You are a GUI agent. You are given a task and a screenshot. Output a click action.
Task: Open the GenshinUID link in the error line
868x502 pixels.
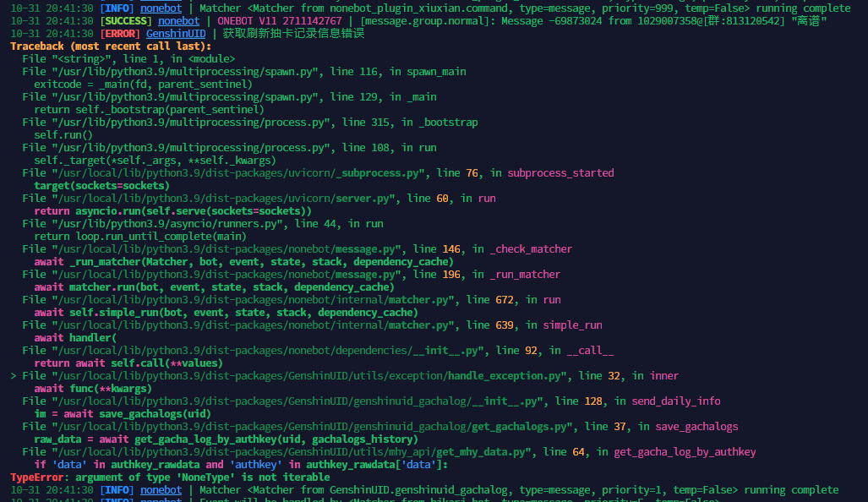176,33
